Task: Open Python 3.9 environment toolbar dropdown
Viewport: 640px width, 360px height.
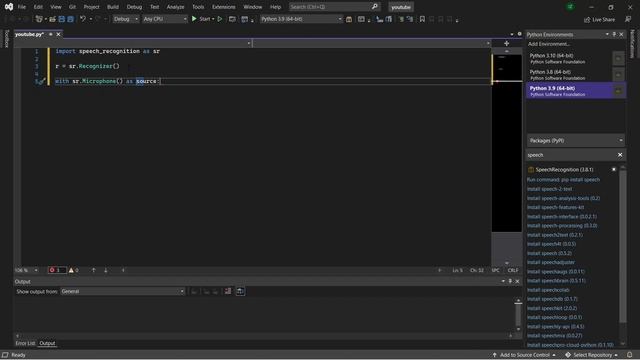Action: coord(301,19)
